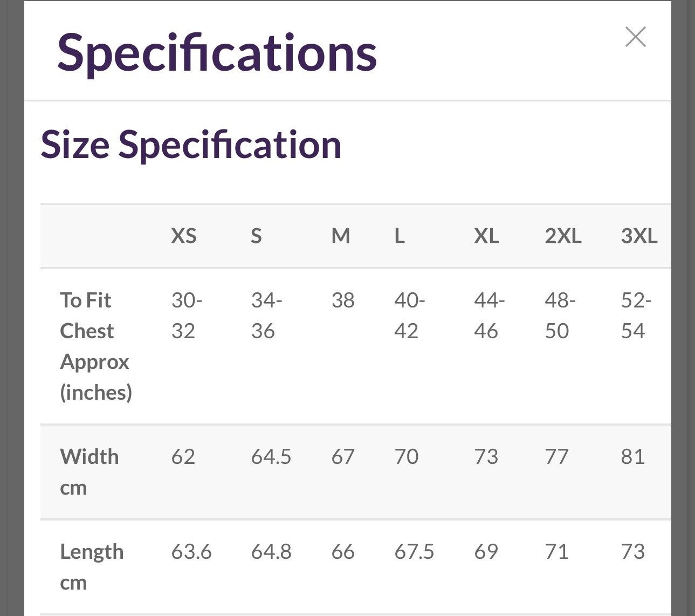Click the 38 chest value for M
Screen dimensions: 695x616
click(343, 300)
